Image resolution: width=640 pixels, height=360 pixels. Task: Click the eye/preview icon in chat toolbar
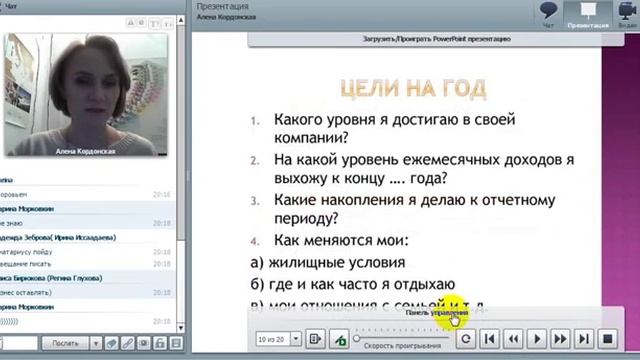coord(144,343)
